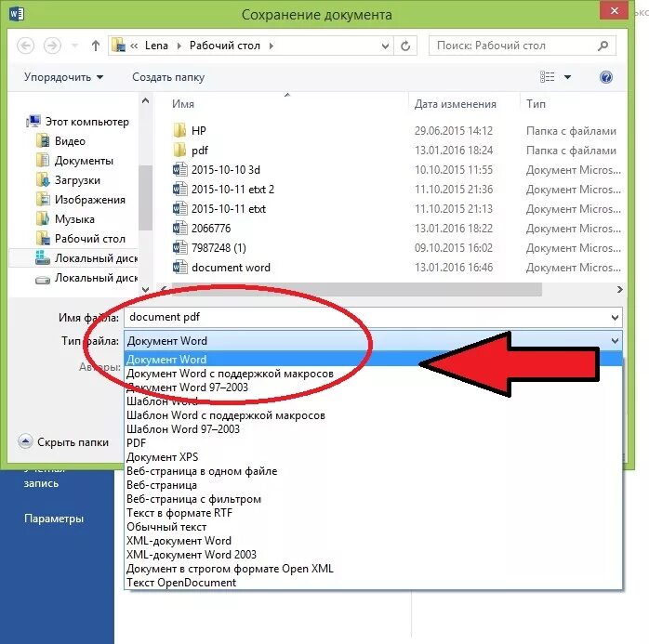Choose Веб-страница в одном файле
Image resolution: width=649 pixels, height=644 pixels.
click(x=374, y=471)
